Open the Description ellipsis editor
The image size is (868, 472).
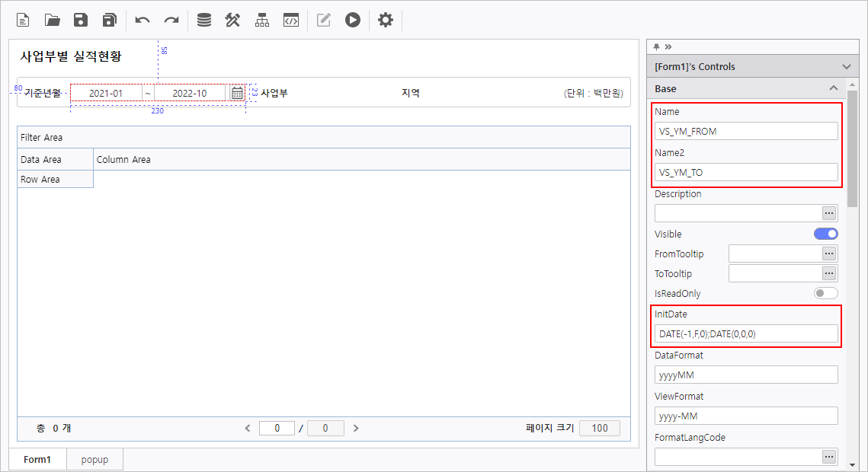click(829, 213)
